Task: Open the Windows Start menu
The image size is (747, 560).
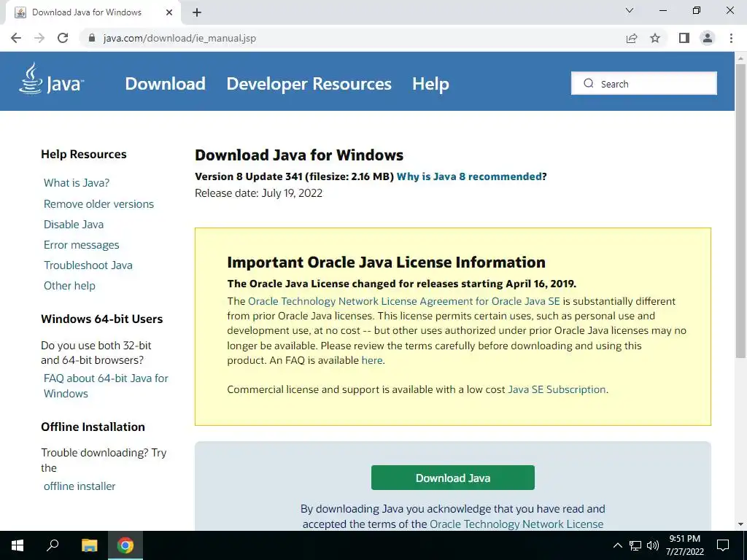Action: point(18,545)
